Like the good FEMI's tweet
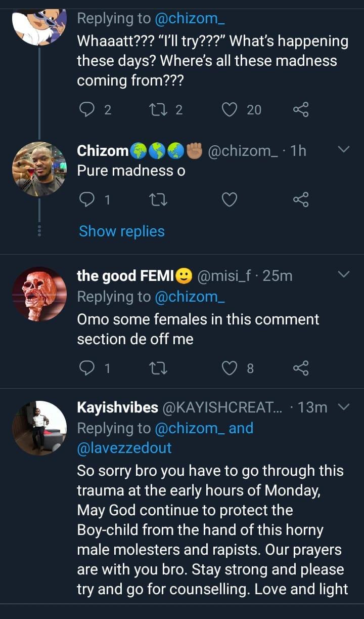Screen dimensions: 364x619 [230, 369]
